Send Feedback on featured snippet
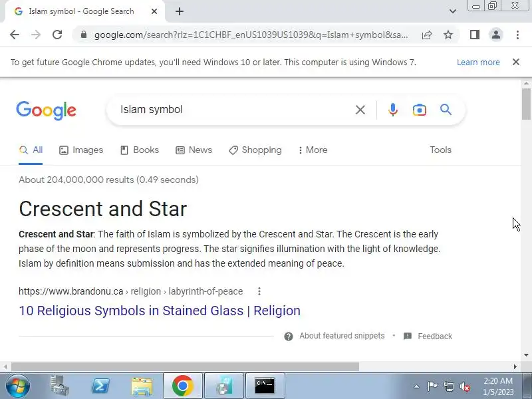The image size is (532, 399). click(x=428, y=336)
